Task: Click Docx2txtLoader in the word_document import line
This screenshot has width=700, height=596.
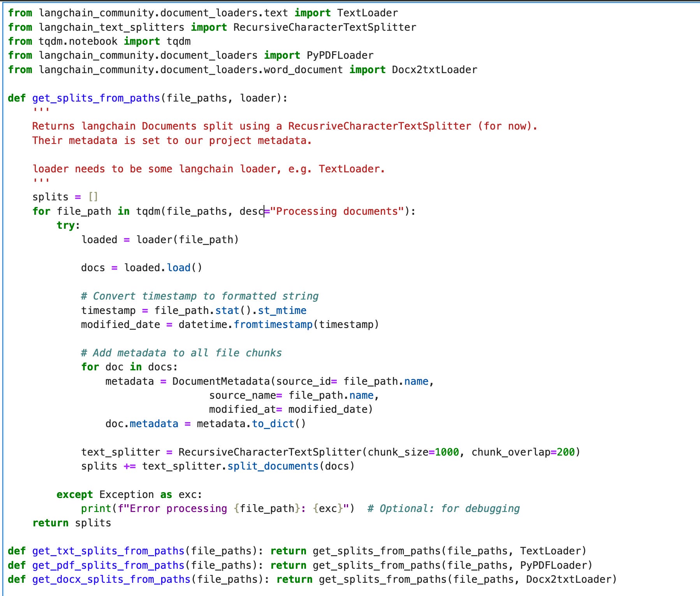Action: [x=434, y=70]
